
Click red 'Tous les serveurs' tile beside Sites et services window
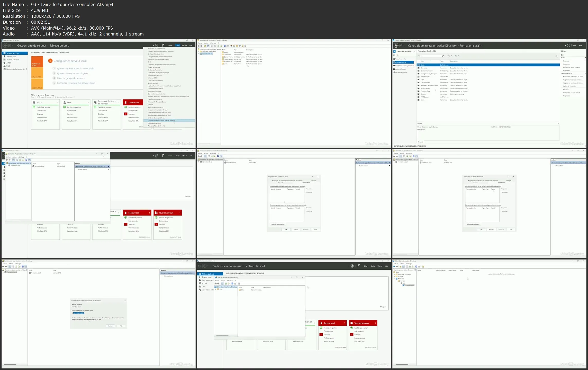363,323
